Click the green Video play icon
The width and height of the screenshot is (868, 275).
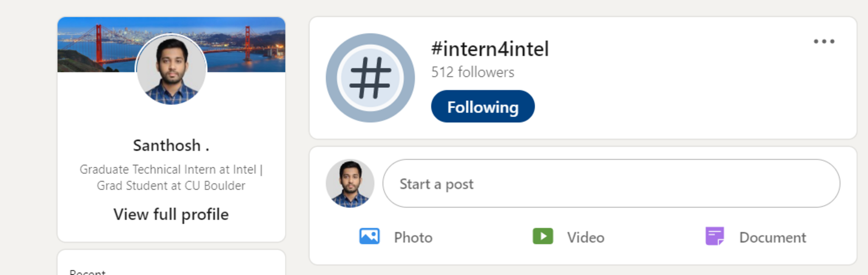(x=542, y=236)
